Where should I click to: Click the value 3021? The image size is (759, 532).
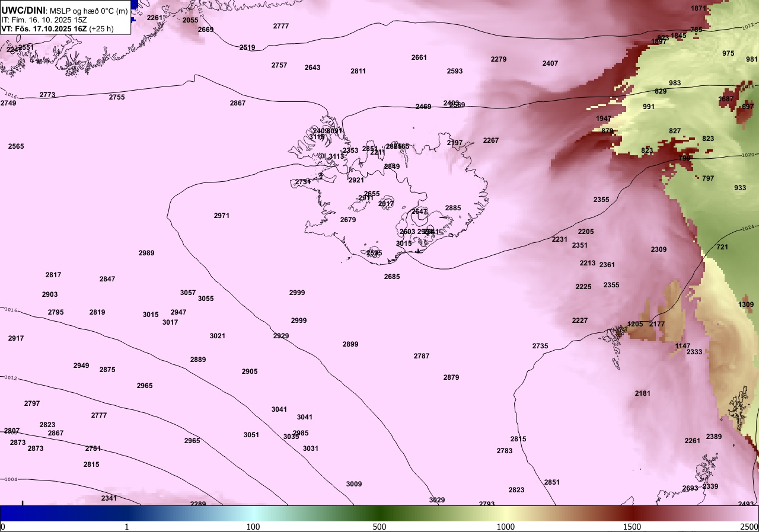pos(218,336)
